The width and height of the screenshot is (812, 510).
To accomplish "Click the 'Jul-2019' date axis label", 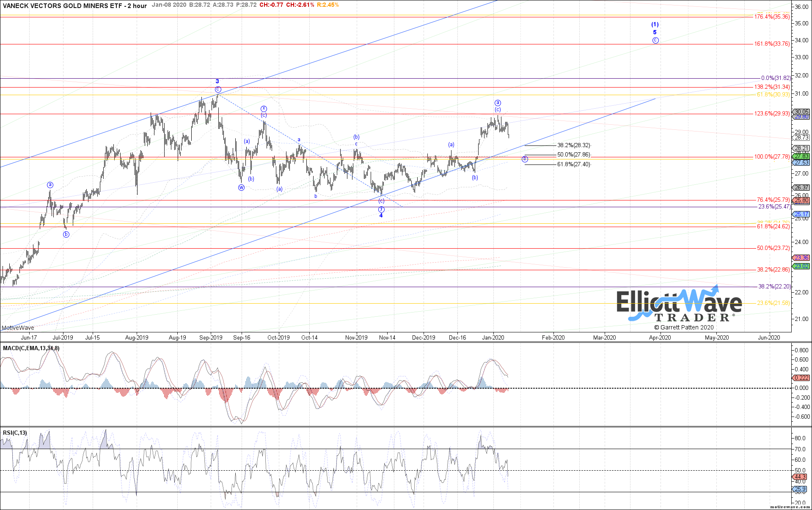I will 63,337.
